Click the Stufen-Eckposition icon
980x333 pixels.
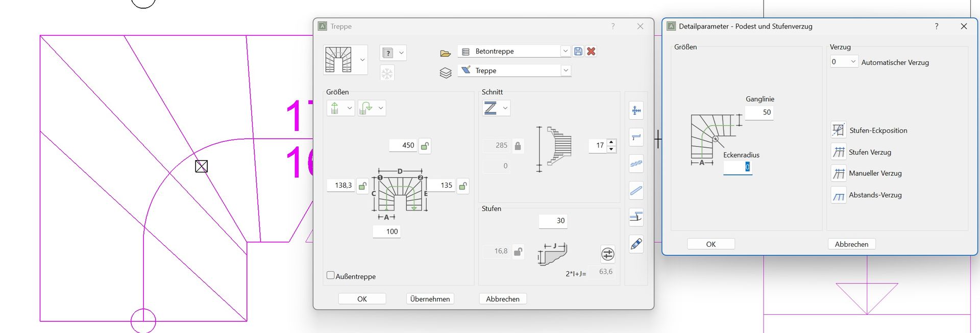coord(838,130)
